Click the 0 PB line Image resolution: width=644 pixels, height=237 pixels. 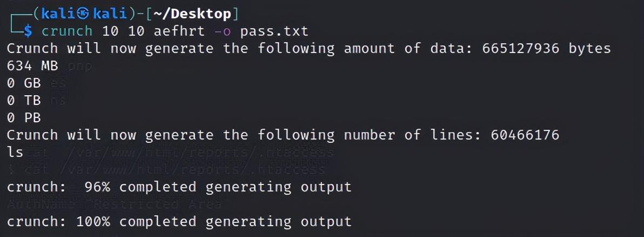point(24,117)
